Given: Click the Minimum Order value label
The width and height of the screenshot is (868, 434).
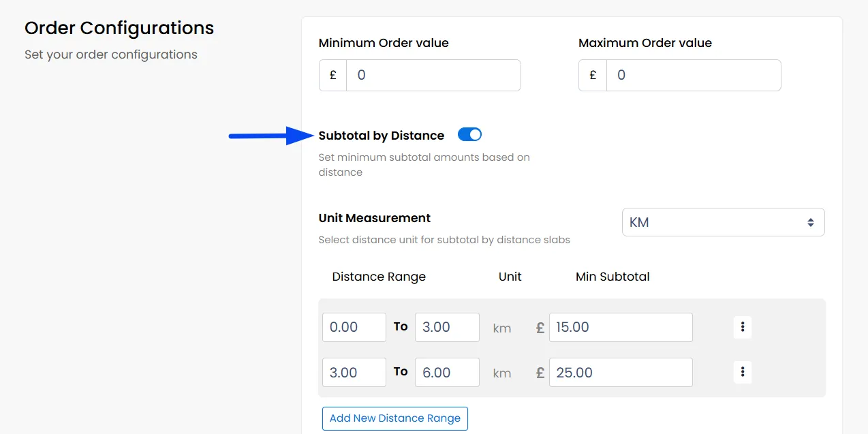Looking at the screenshot, I should click(384, 43).
